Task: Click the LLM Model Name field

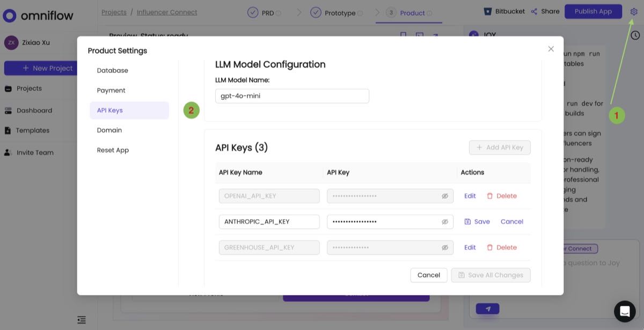Action: [x=292, y=96]
